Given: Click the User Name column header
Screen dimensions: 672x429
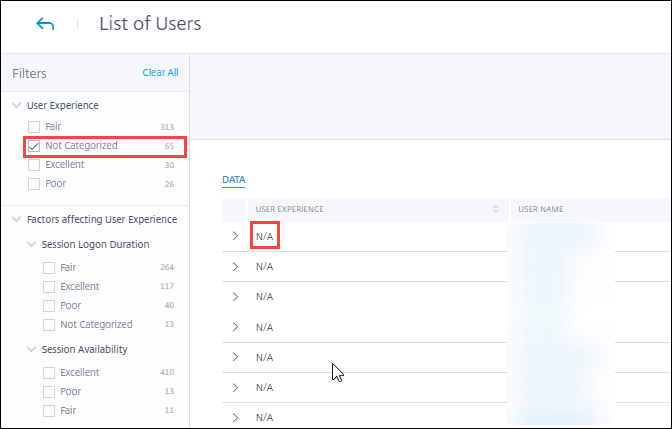Looking at the screenshot, I should pos(541,209).
